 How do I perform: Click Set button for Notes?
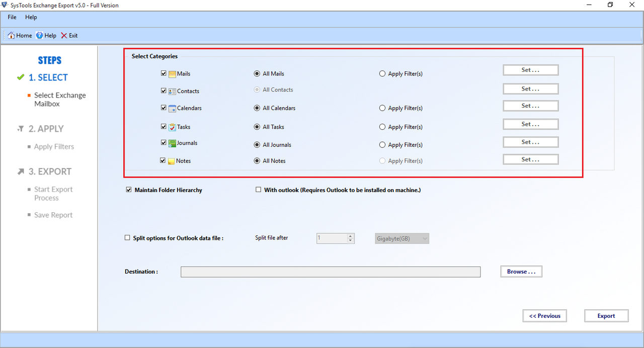[x=531, y=159]
